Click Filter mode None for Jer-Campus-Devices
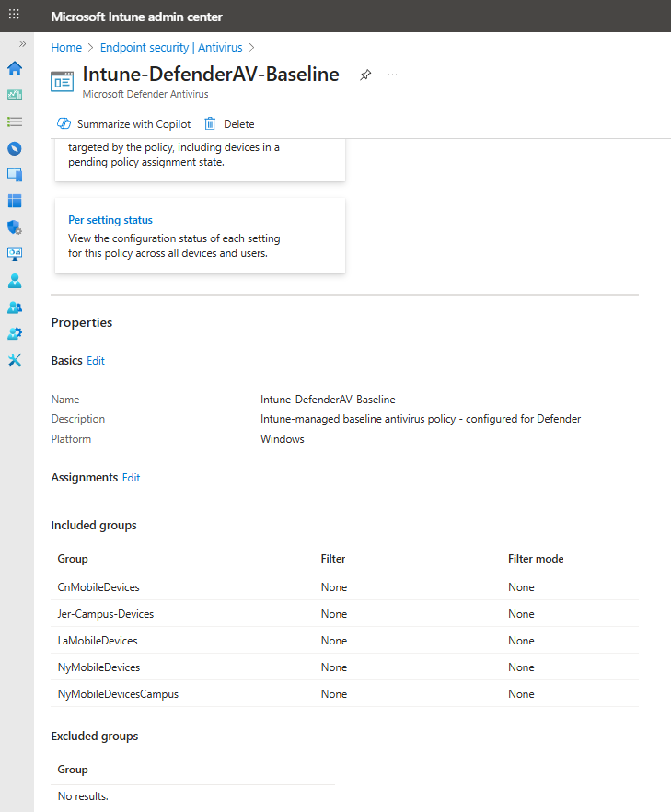The width and height of the screenshot is (671, 812). tap(521, 614)
